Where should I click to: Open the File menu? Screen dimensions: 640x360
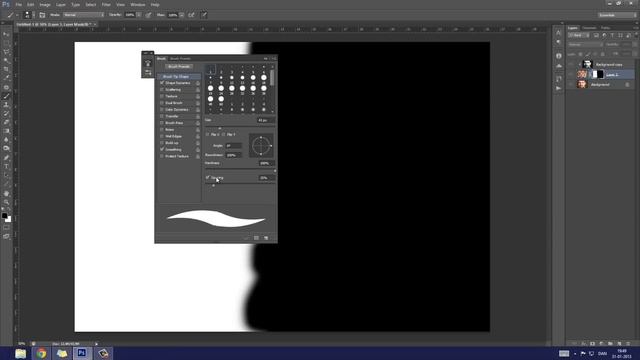pos(18,4)
